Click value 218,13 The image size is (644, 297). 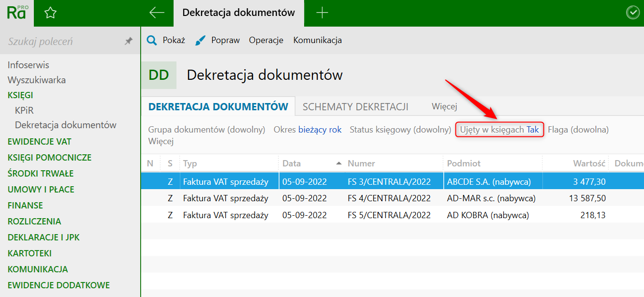pyautogui.click(x=593, y=215)
